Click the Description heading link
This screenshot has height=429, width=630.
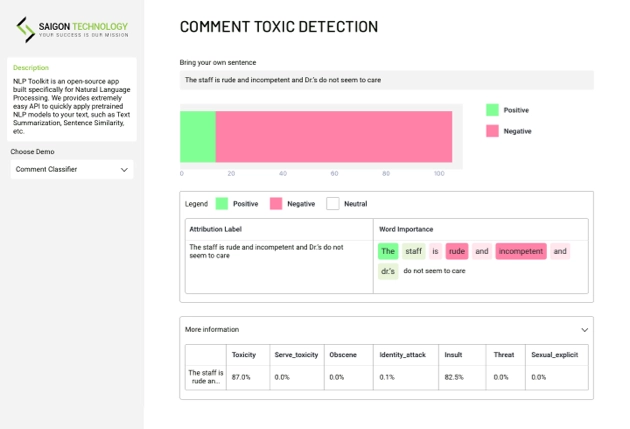(x=31, y=68)
